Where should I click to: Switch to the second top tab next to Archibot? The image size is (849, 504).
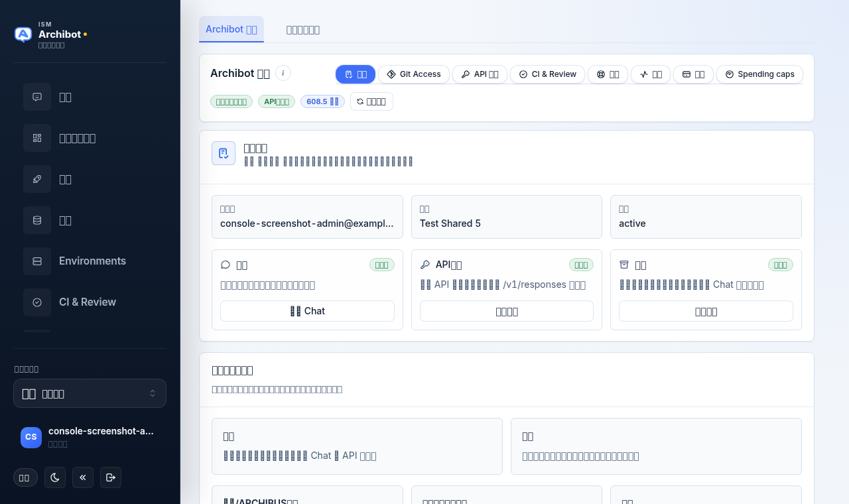(303, 29)
